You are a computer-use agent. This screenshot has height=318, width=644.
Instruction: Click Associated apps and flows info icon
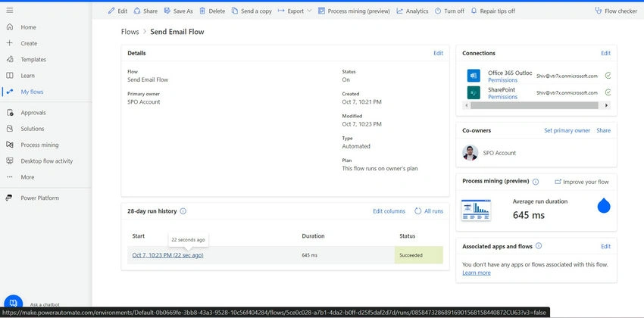point(539,246)
